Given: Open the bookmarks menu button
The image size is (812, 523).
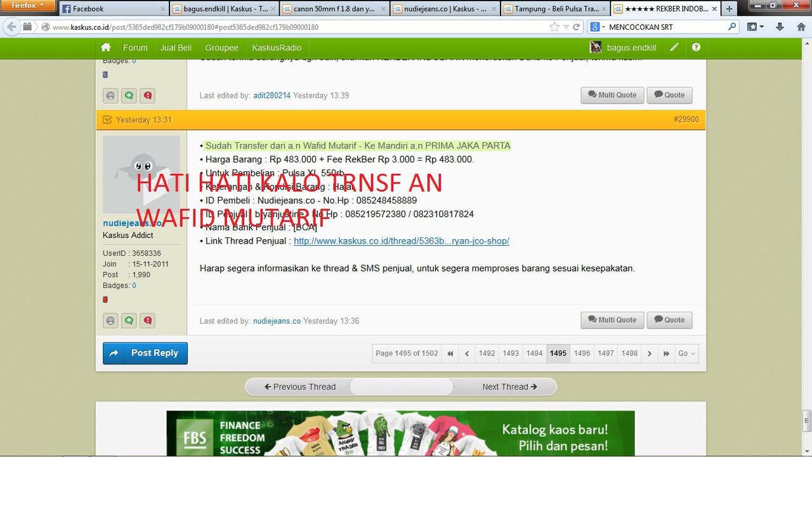Looking at the screenshot, I should coord(756,27).
